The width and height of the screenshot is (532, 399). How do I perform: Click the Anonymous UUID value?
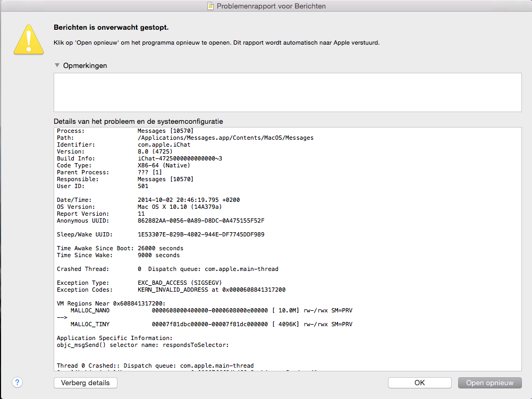201,220
